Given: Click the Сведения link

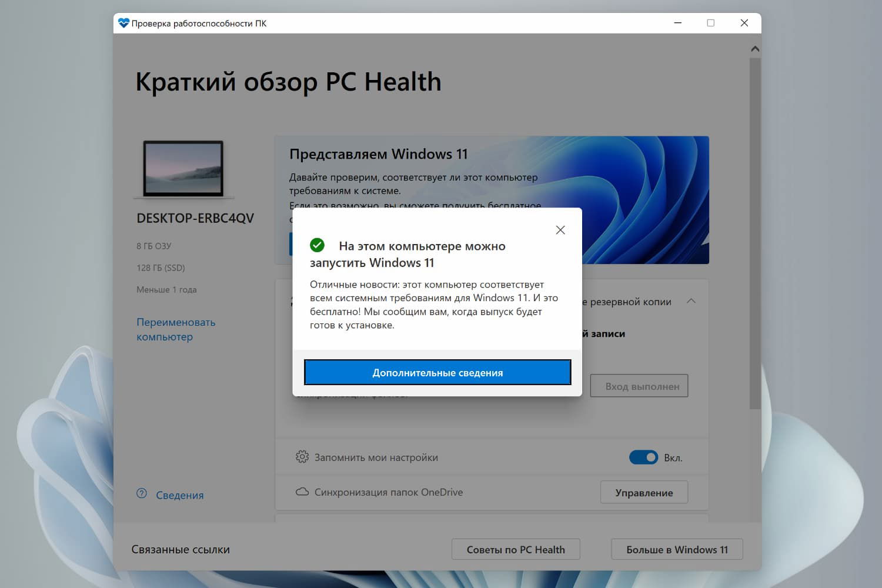Looking at the screenshot, I should pyautogui.click(x=179, y=495).
